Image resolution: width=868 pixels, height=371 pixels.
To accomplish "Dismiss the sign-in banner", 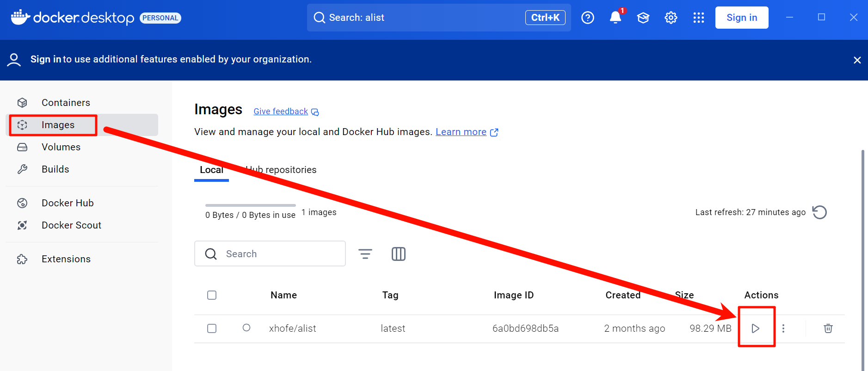I will click(x=857, y=60).
